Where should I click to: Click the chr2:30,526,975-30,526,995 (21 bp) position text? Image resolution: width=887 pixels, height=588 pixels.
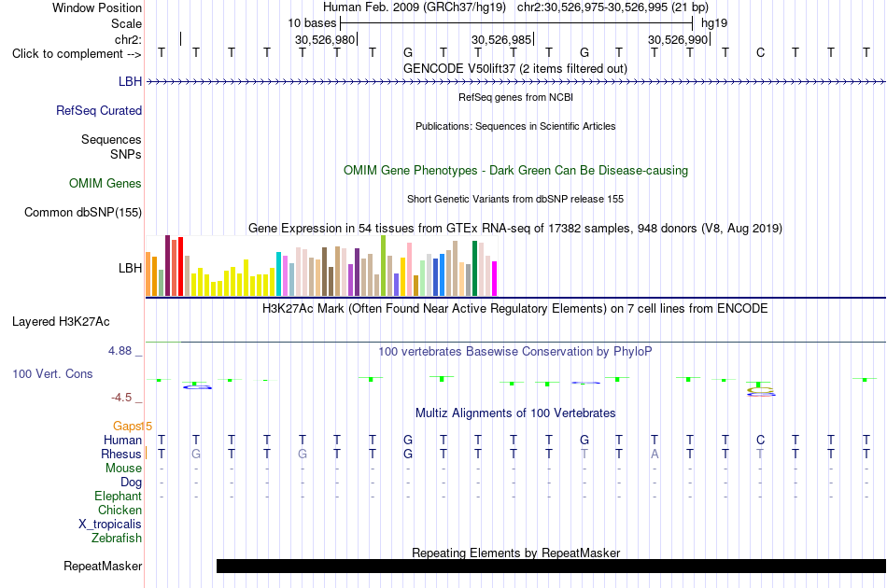coord(612,7)
